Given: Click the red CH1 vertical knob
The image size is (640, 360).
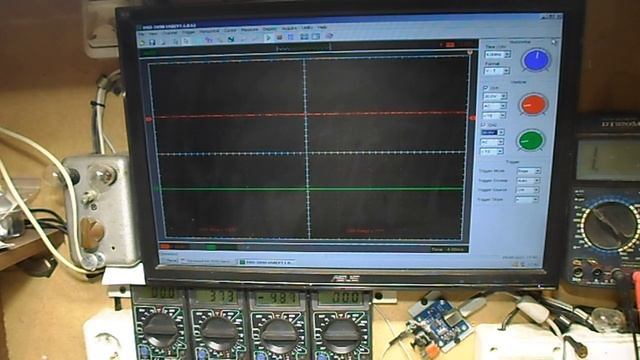Looking at the screenshot, I should point(533,104).
